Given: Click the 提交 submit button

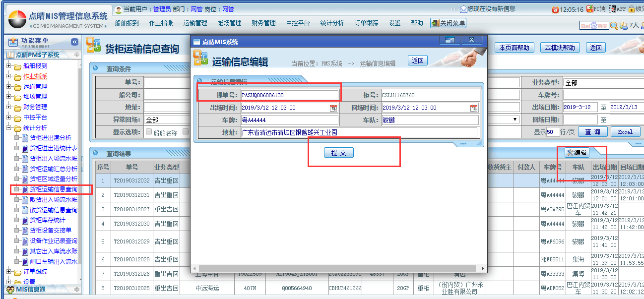Looking at the screenshot, I should tap(338, 153).
